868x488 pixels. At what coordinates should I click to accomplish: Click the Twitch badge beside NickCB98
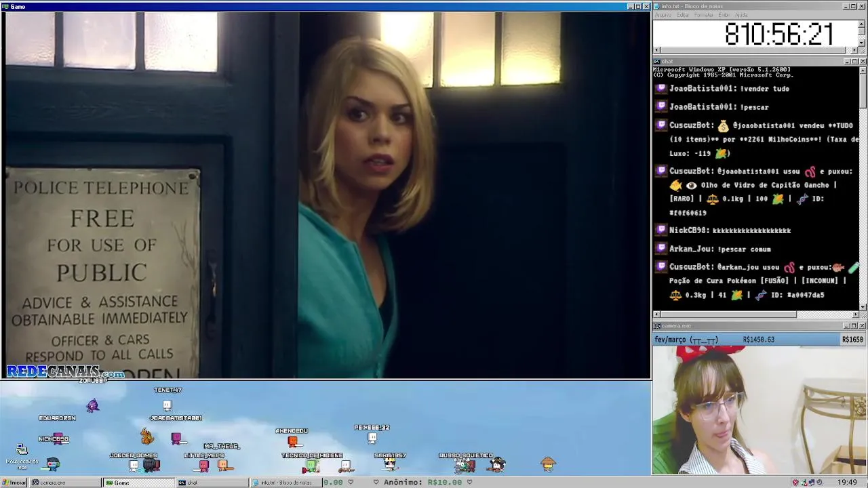[x=661, y=230]
